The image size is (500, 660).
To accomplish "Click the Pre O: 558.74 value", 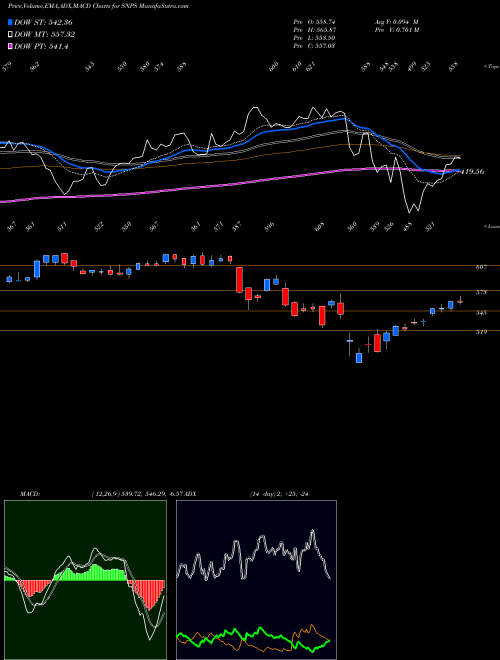I will click(x=314, y=21).
